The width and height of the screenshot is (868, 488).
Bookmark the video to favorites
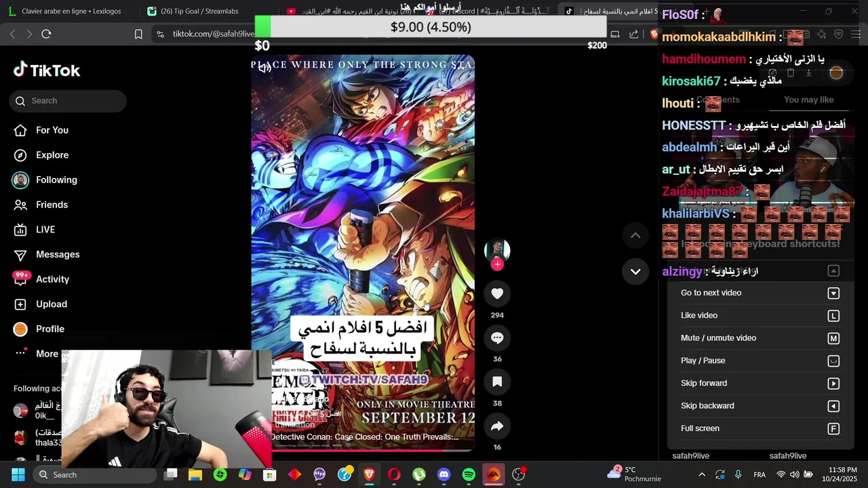(x=497, y=382)
